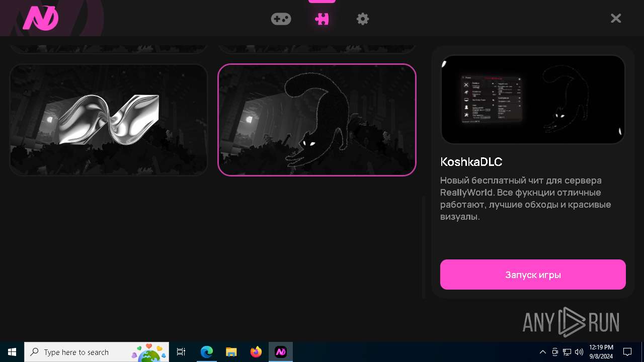Click the partly visible upper-right mod card

pos(317,49)
